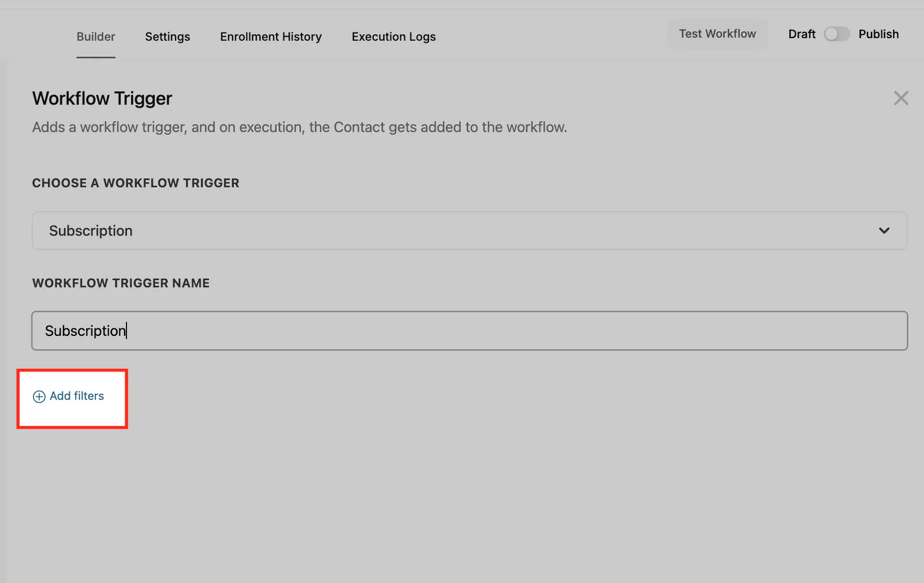The height and width of the screenshot is (583, 924).
Task: Toggle the Draft/Publish switch
Action: 836,34
